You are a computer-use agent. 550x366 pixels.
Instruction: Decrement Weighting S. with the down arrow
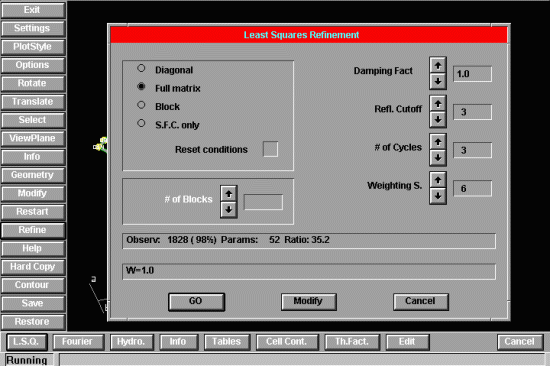pos(438,196)
